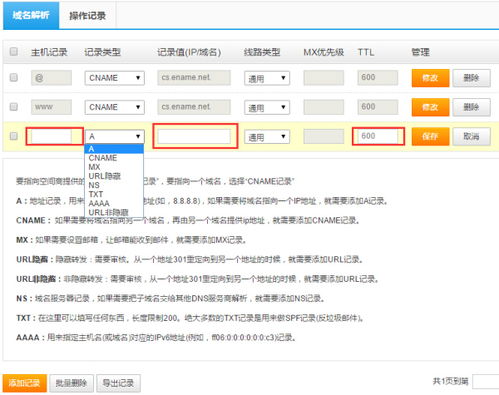Click the 记录类型 column header
The height and width of the screenshot is (395, 499).
click(102, 52)
